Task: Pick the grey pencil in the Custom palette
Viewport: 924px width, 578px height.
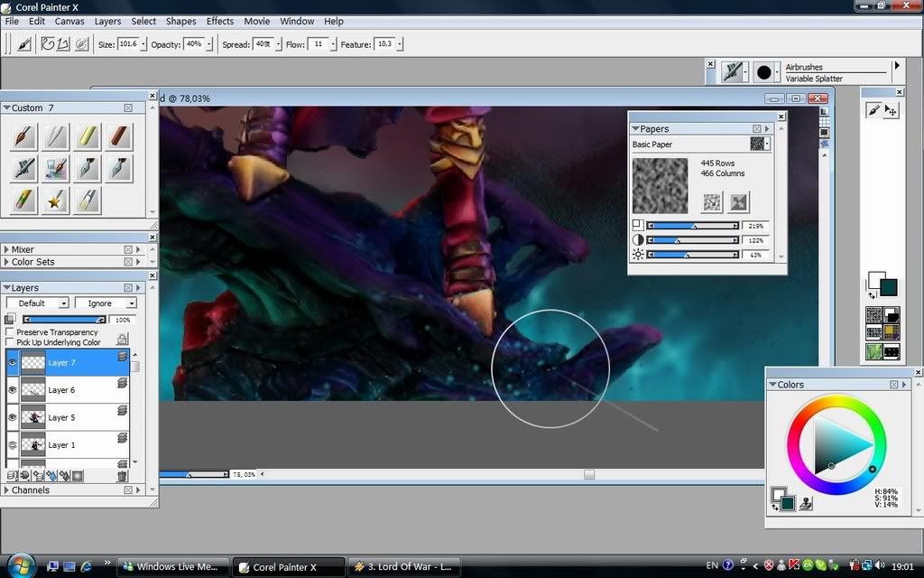Action: (55, 137)
